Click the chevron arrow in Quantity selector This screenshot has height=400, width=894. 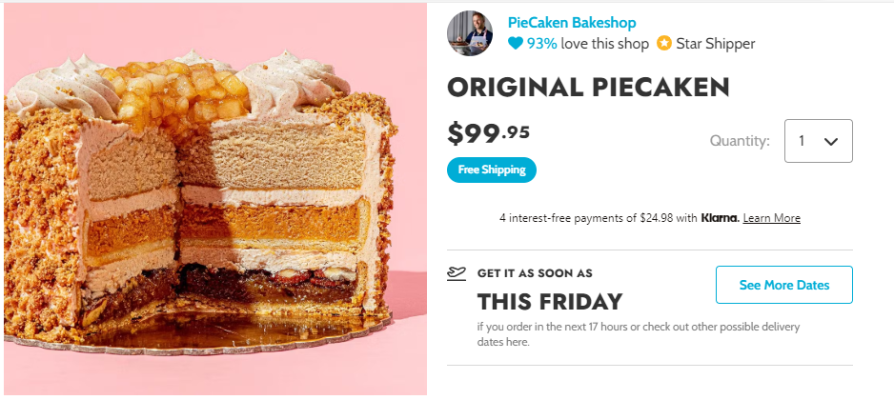pos(831,141)
